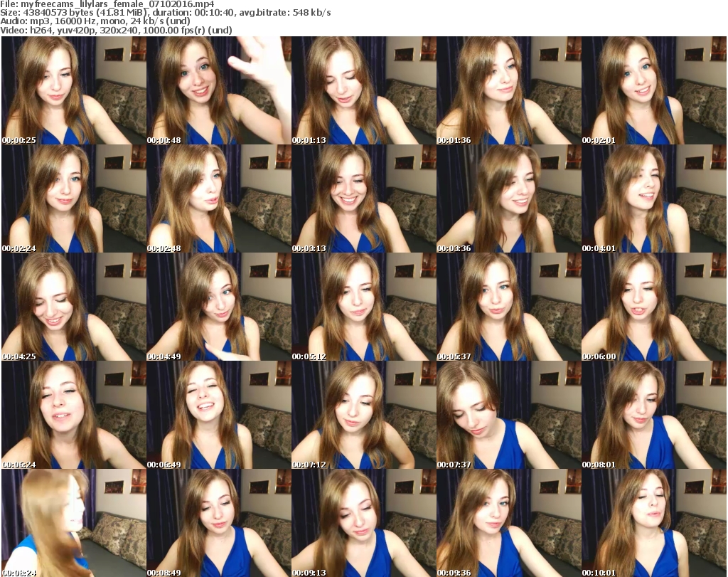Select the thumbnail frame stamped 00:04:49
728x577 pixels.
[x=219, y=307]
